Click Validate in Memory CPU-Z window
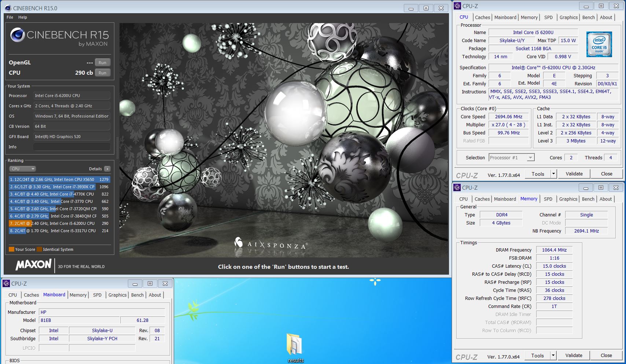This screenshot has height=364, width=626. 574,356
